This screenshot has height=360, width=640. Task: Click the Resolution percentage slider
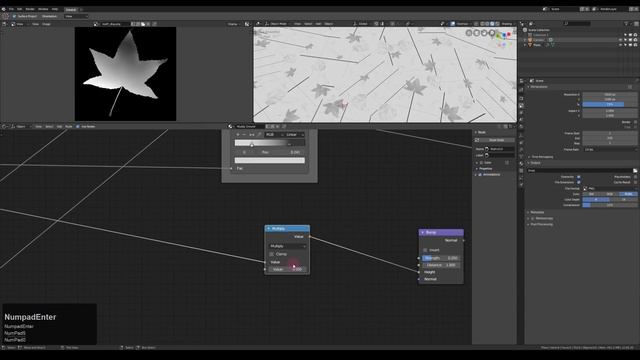pos(610,104)
